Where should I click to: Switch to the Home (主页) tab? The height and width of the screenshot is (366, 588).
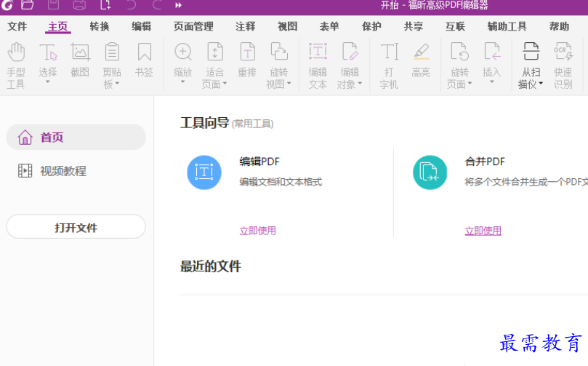57,26
